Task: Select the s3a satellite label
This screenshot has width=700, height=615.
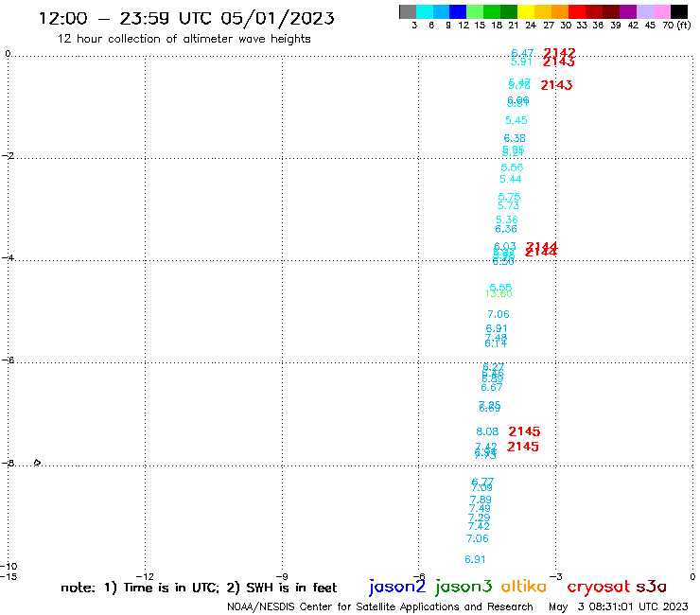Action: tap(652, 587)
